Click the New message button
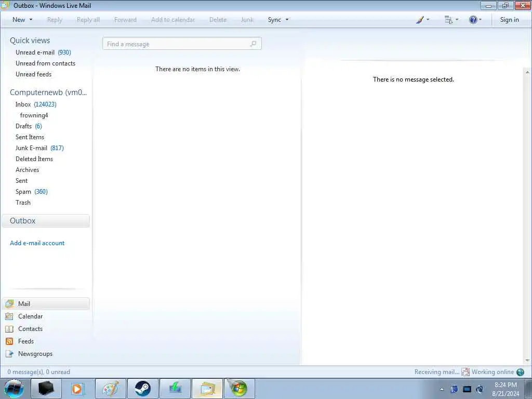This screenshot has height=399, width=532. click(x=19, y=20)
